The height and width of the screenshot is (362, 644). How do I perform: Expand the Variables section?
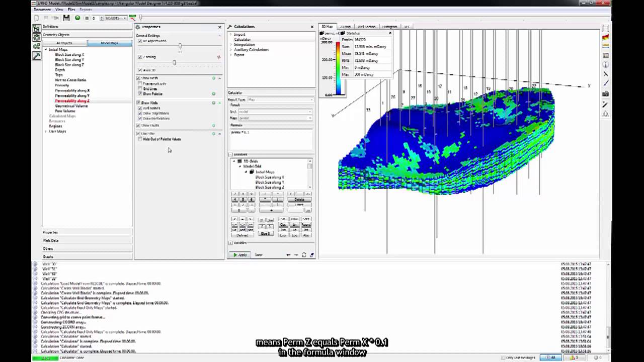tap(230, 243)
